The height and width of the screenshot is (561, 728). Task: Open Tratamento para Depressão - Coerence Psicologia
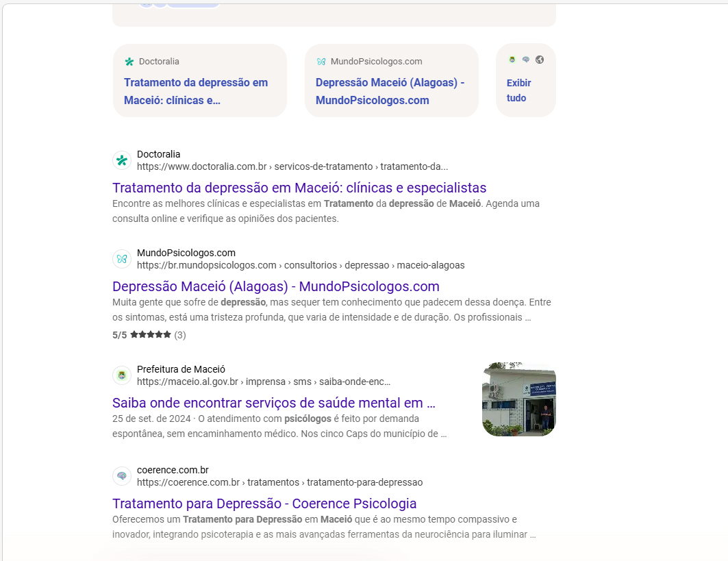[x=264, y=503]
